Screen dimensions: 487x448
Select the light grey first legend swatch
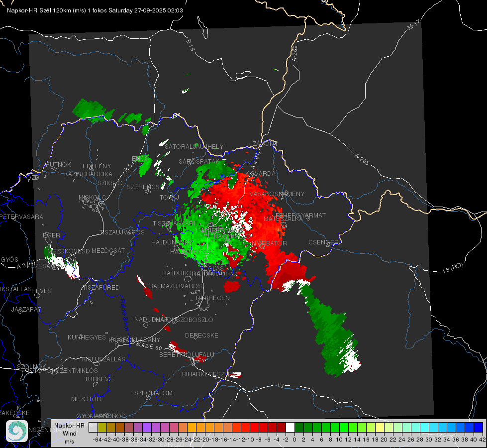tap(93, 428)
